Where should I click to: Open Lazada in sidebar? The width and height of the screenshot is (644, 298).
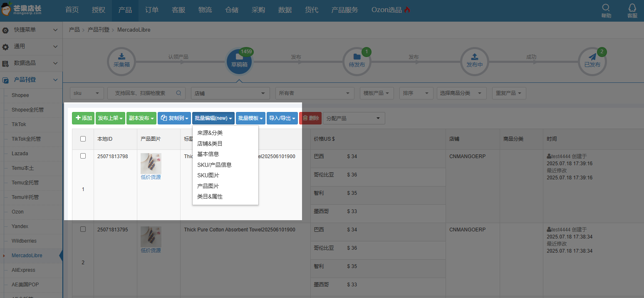(20, 154)
